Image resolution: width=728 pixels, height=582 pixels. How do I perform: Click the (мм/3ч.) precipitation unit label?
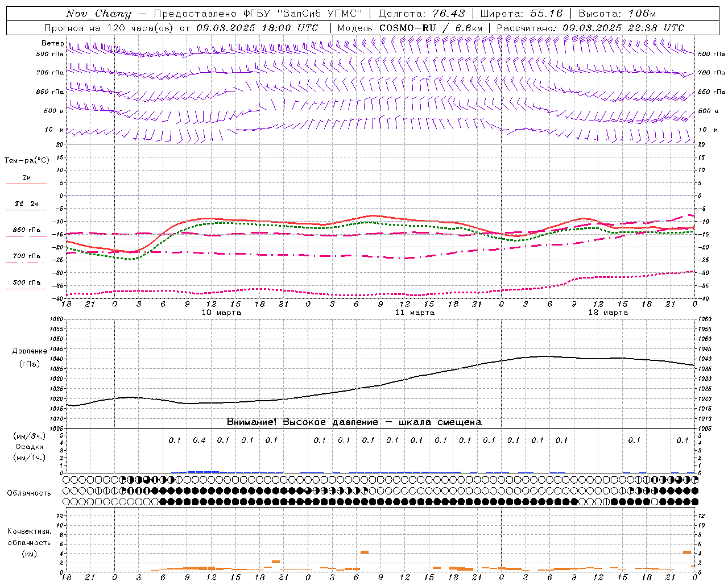click(x=30, y=436)
